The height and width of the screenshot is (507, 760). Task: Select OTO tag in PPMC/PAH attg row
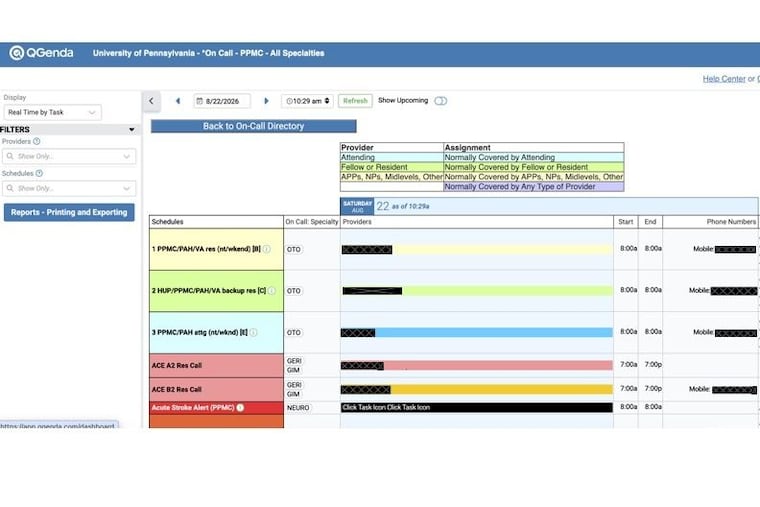[294, 333]
